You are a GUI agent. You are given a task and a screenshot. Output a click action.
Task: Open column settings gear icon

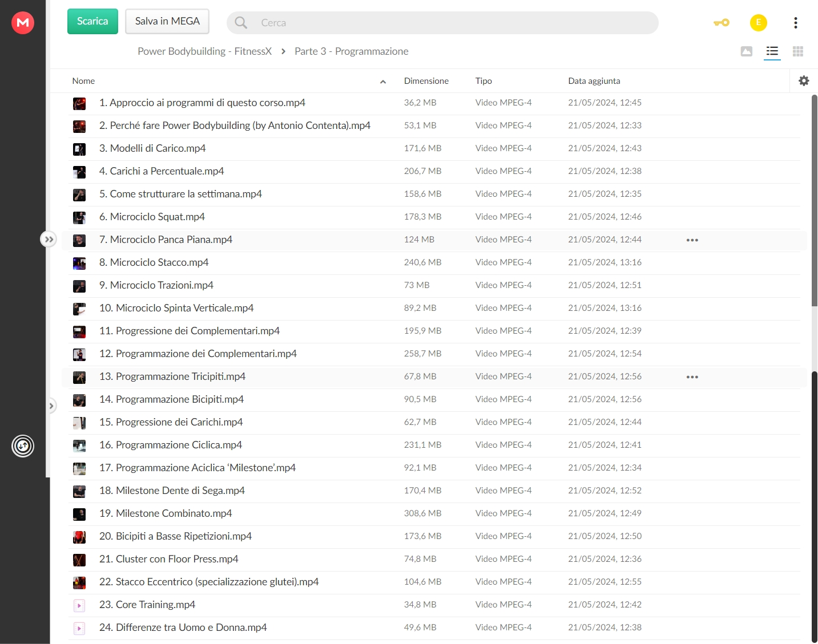click(804, 81)
